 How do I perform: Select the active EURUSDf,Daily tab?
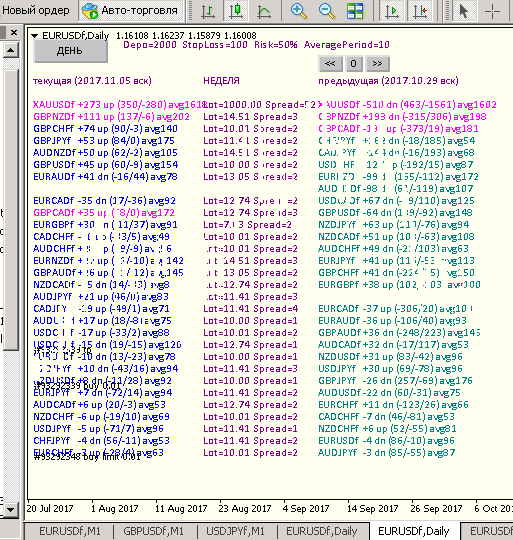point(414,531)
